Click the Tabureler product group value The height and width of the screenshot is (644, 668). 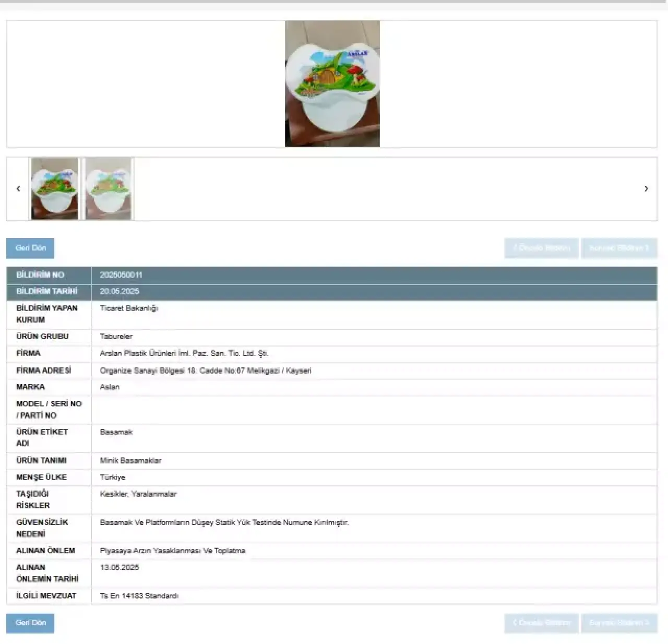[x=116, y=337]
